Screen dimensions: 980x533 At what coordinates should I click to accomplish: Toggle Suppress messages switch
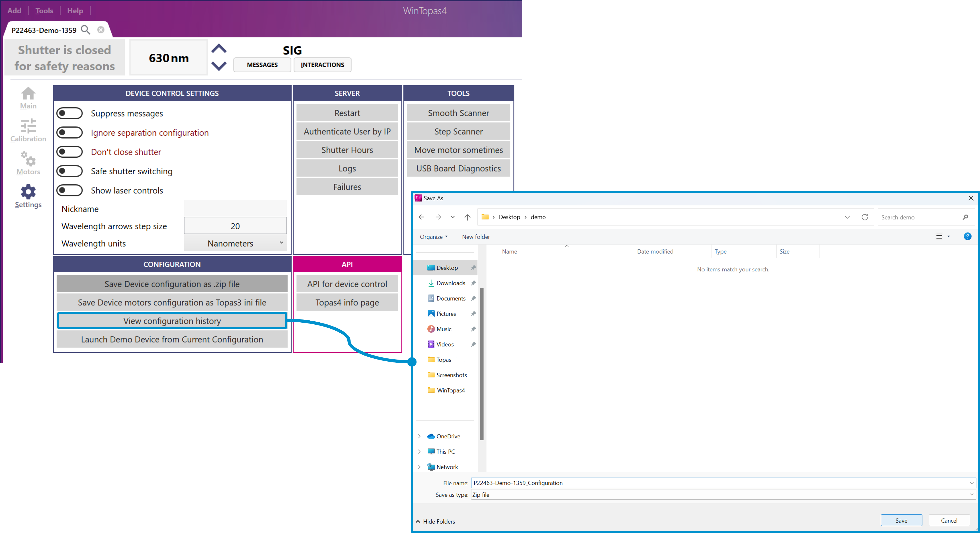tap(69, 113)
